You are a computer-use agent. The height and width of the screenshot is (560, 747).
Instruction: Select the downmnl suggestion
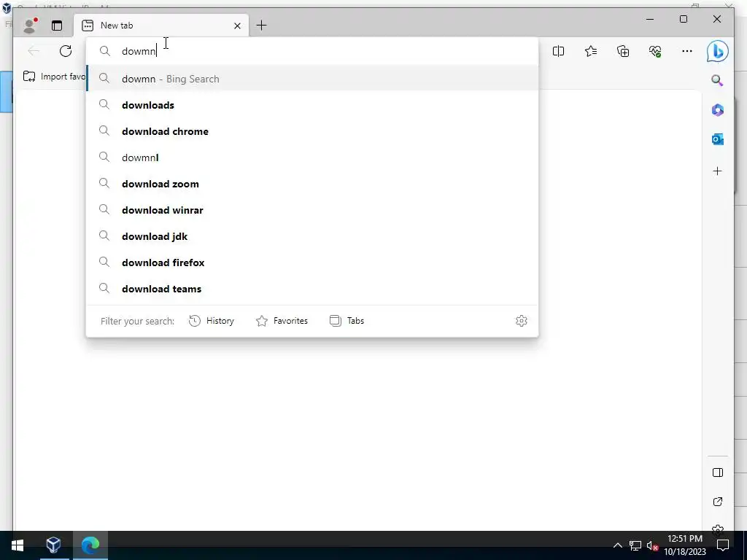tap(312, 157)
